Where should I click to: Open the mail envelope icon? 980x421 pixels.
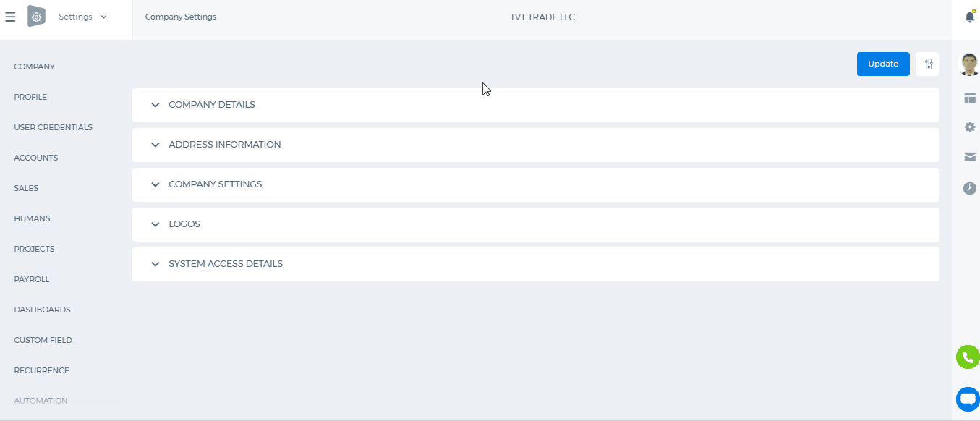point(970,156)
